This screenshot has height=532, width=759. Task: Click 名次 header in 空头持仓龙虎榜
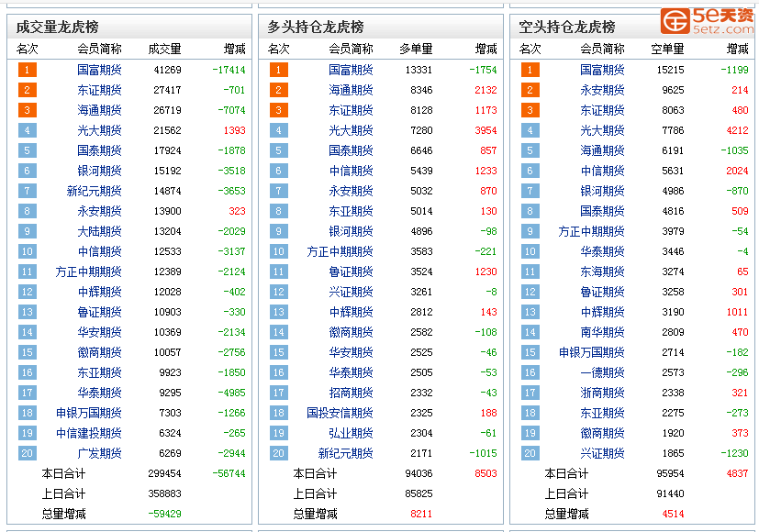(x=530, y=49)
